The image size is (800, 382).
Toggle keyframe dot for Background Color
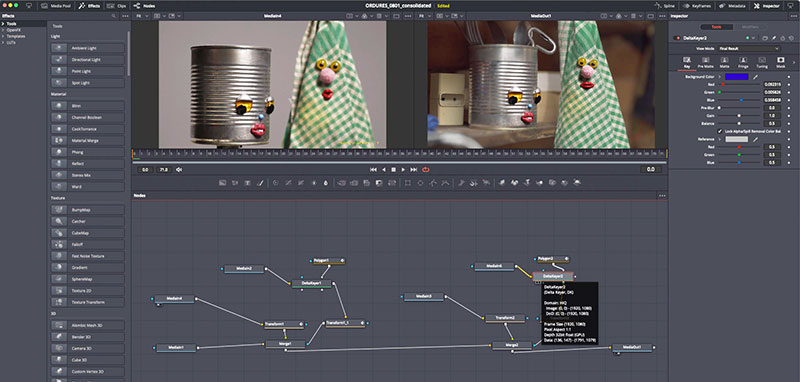tap(789, 77)
